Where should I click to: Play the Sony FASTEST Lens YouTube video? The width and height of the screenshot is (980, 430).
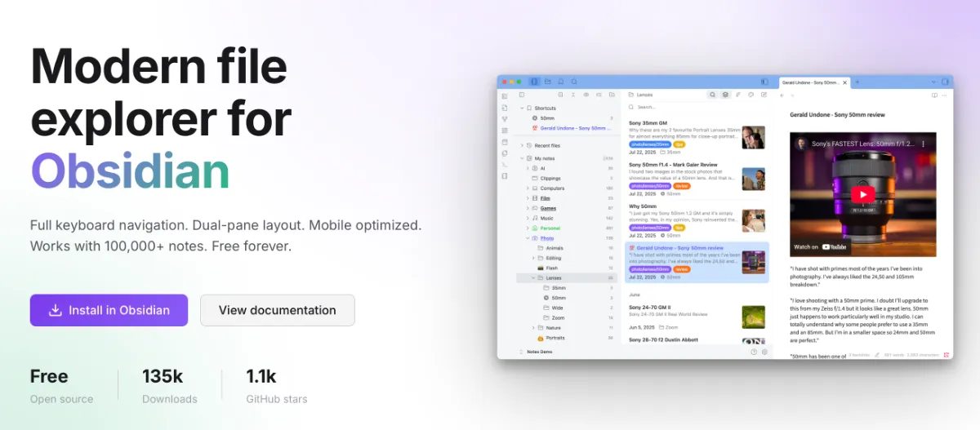pyautogui.click(x=862, y=194)
